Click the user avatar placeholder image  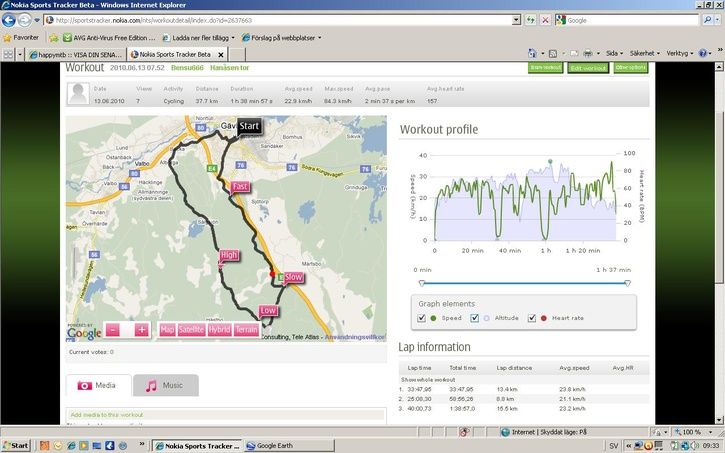tap(78, 94)
